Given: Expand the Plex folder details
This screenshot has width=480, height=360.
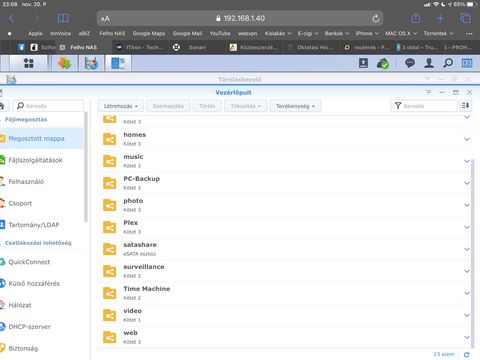Looking at the screenshot, I should pos(467,227).
